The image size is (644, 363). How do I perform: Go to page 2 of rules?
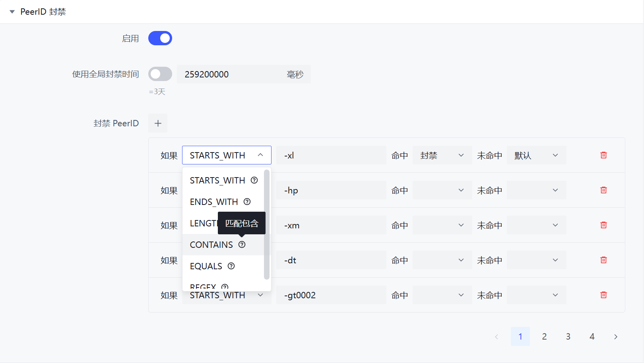pos(544,337)
